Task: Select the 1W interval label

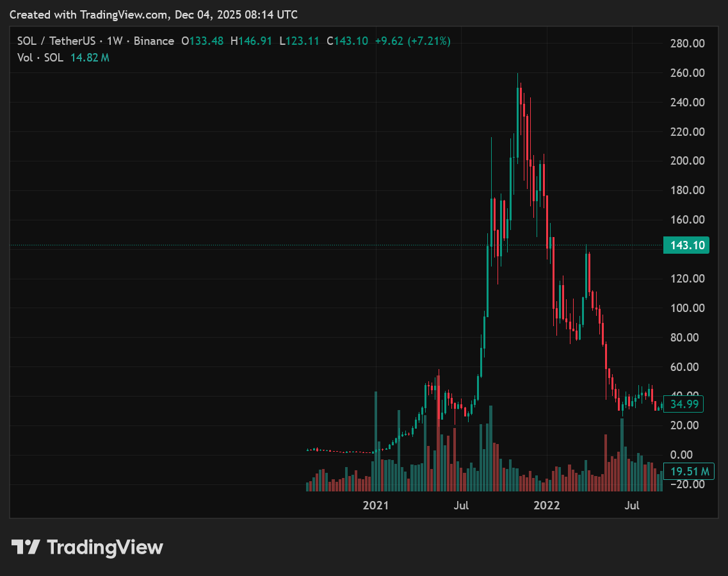Action: pos(115,41)
